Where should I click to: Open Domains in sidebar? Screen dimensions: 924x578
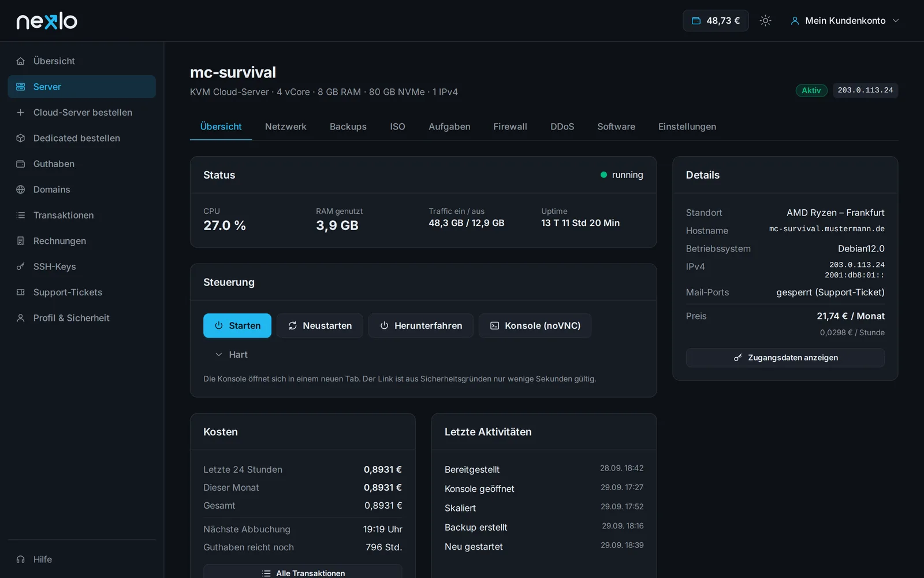tap(82, 190)
